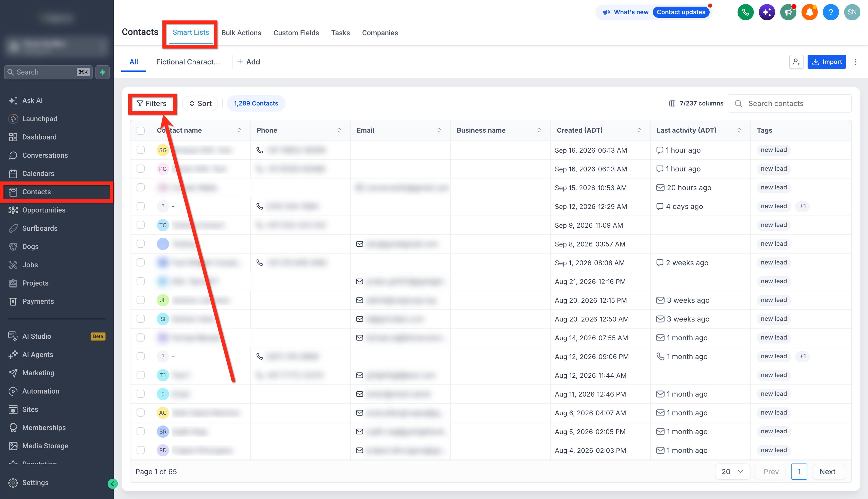Tick the select all contacts checkbox
Viewport: 868px width, 499px height.
tap(141, 131)
